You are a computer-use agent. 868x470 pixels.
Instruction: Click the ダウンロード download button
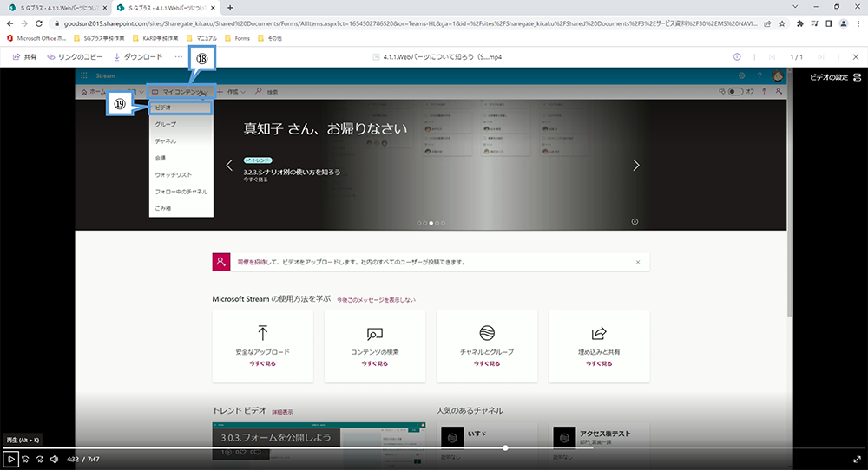[x=138, y=57]
